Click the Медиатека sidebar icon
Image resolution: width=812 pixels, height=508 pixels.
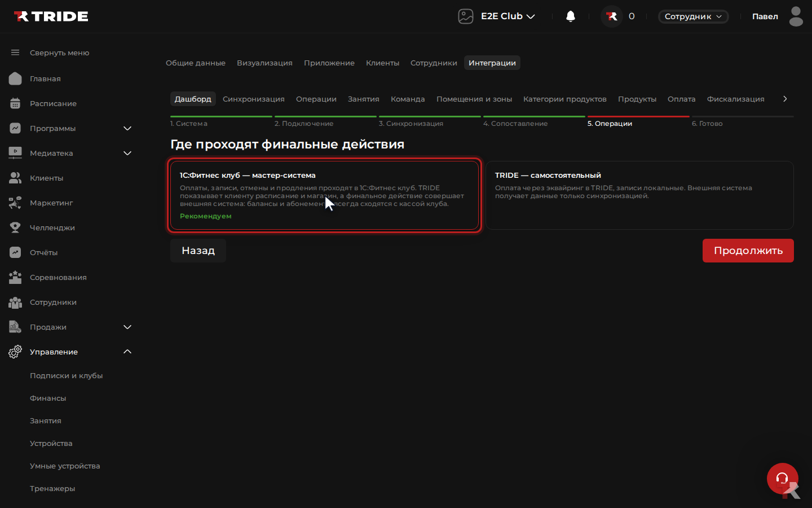click(x=15, y=153)
